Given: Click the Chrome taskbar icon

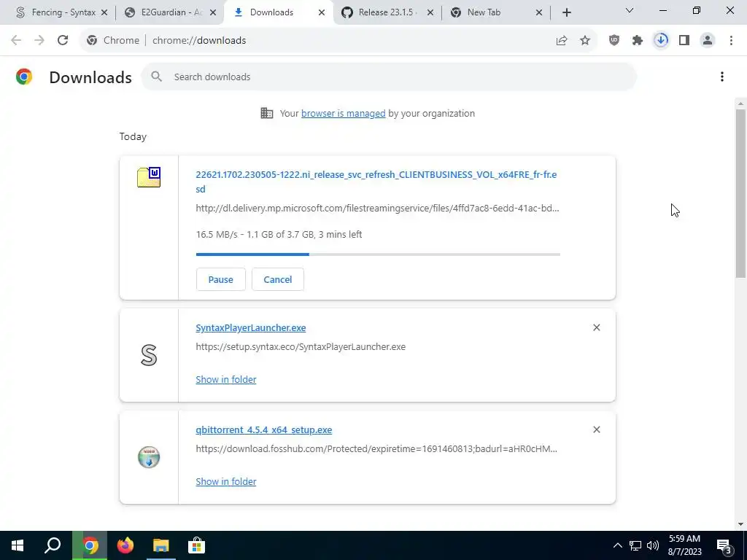Looking at the screenshot, I should (x=90, y=545).
